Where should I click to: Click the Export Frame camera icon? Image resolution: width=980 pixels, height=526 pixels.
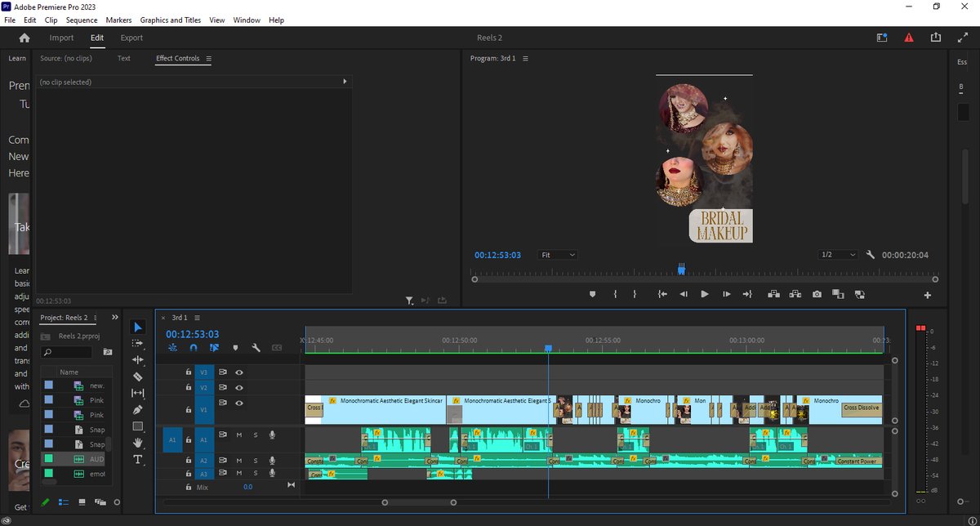pyautogui.click(x=816, y=294)
